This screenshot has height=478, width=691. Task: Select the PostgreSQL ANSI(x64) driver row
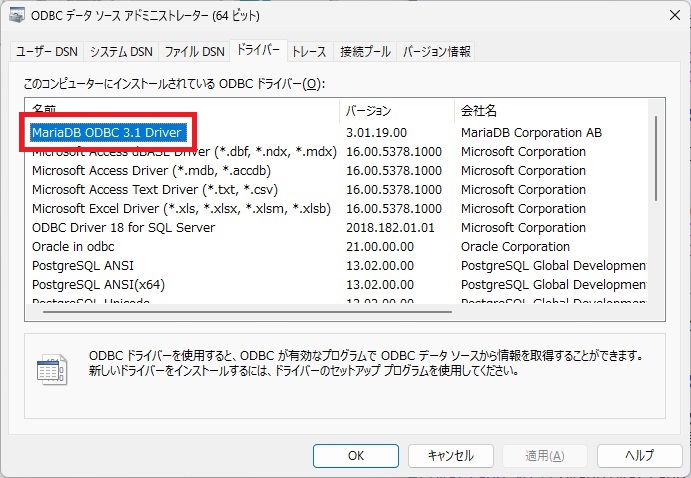click(98, 284)
